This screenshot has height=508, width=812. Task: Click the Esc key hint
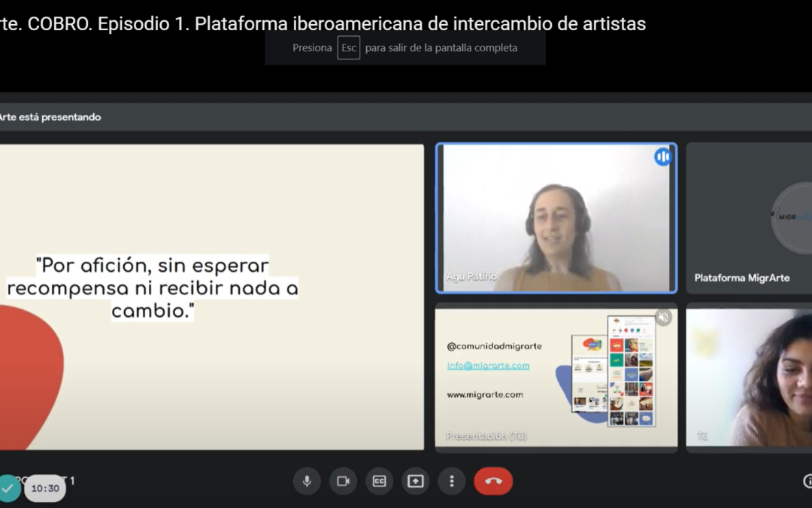coord(349,47)
